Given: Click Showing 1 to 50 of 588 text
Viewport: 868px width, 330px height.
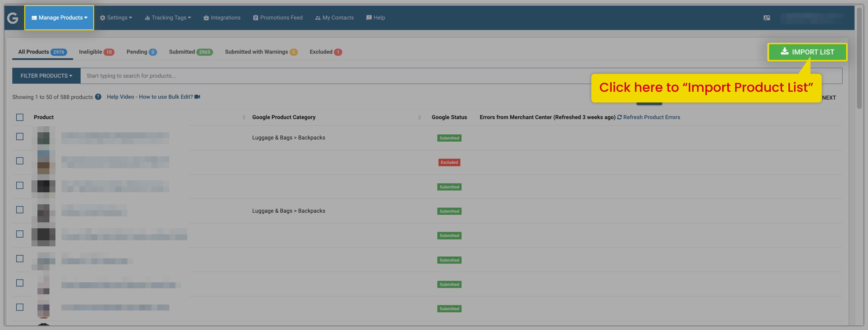Looking at the screenshot, I should (52, 97).
